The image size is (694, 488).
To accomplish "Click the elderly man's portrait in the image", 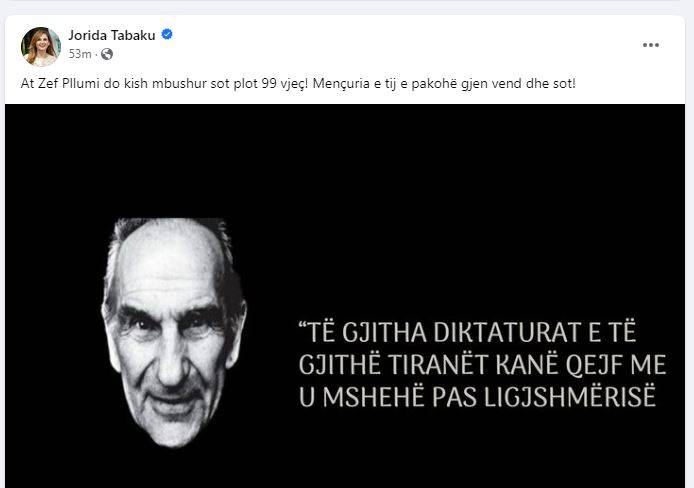I will point(174,332).
